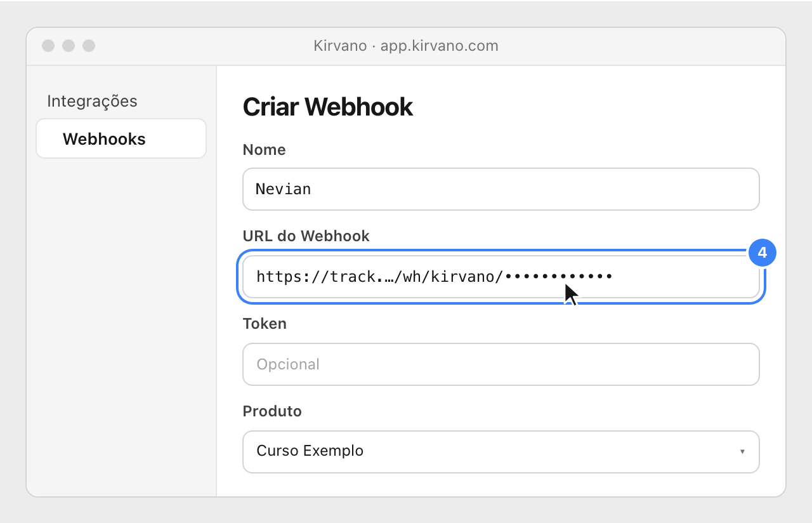Minimize the window with the middle titlebar dot
Viewport: 812px width, 523px height.
(69, 46)
